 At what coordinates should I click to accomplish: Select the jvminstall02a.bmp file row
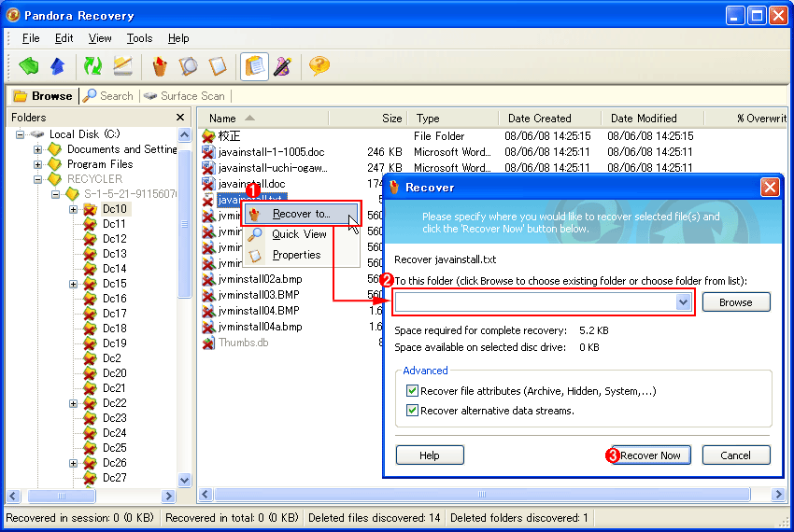(x=261, y=279)
